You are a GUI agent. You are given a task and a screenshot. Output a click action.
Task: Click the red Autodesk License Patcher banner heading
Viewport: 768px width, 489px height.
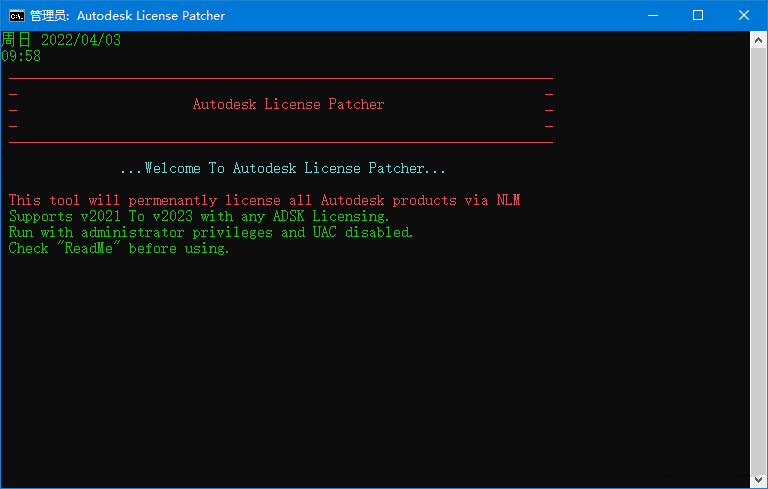pos(288,104)
